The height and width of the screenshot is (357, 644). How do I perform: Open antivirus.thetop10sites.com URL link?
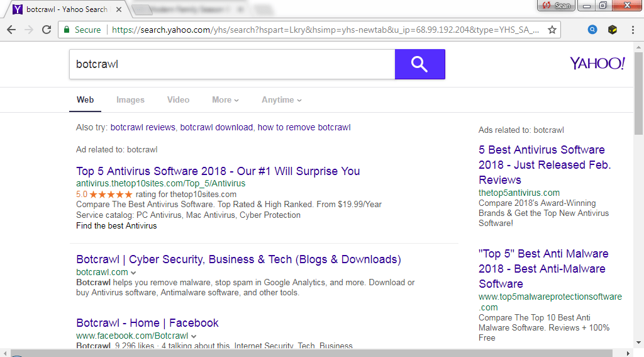pos(160,183)
